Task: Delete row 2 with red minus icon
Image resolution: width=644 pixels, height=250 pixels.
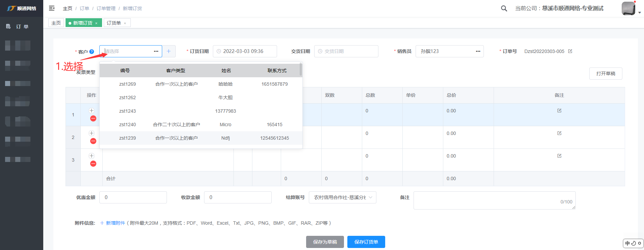Action: point(93,141)
